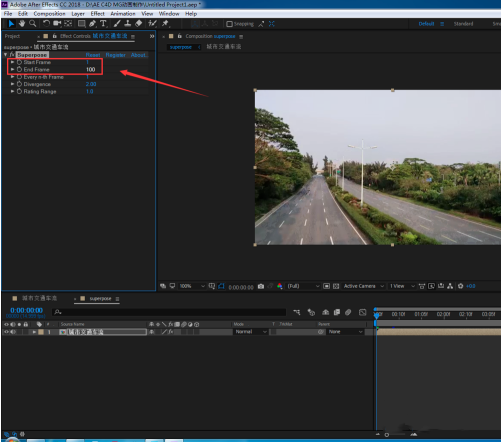Hide layer 1 using the eye icon
The height and width of the screenshot is (443, 502).
tap(6, 332)
